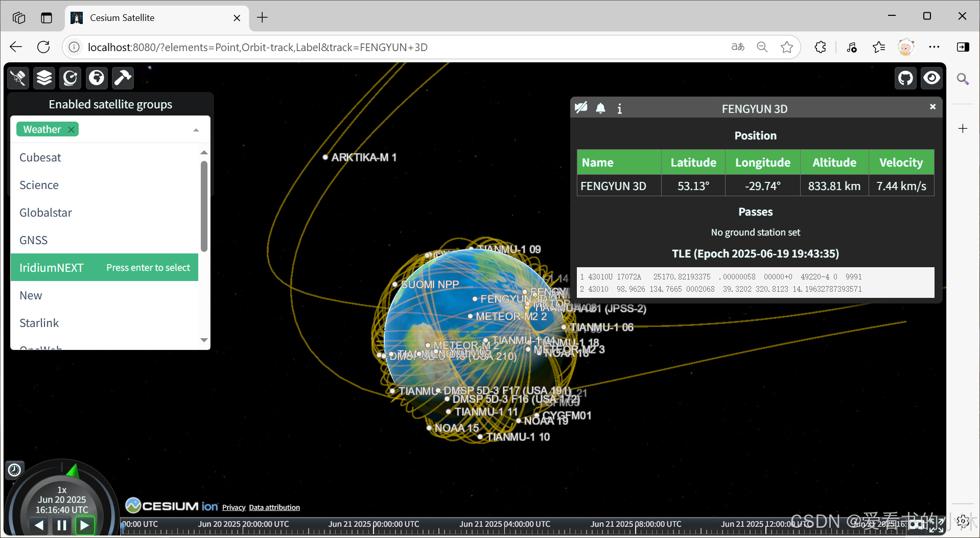Viewport: 980px width, 538px height.
Task: Pause the simulation clock animation
Action: click(x=62, y=525)
